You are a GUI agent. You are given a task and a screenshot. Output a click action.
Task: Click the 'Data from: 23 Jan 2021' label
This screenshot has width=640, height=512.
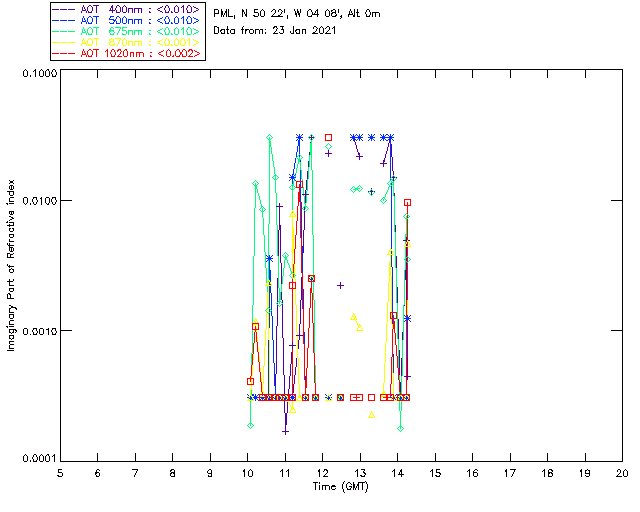pyautogui.click(x=275, y=31)
